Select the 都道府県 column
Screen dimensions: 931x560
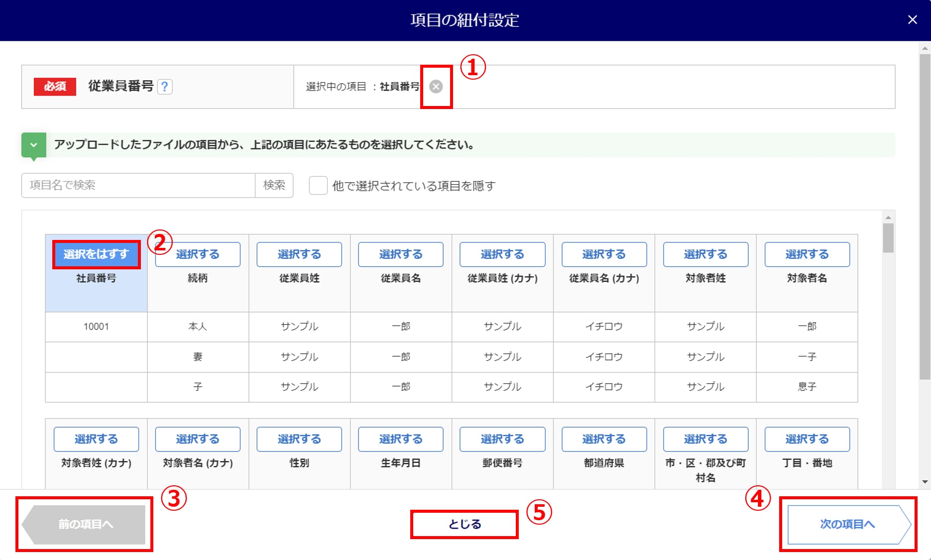tap(604, 439)
